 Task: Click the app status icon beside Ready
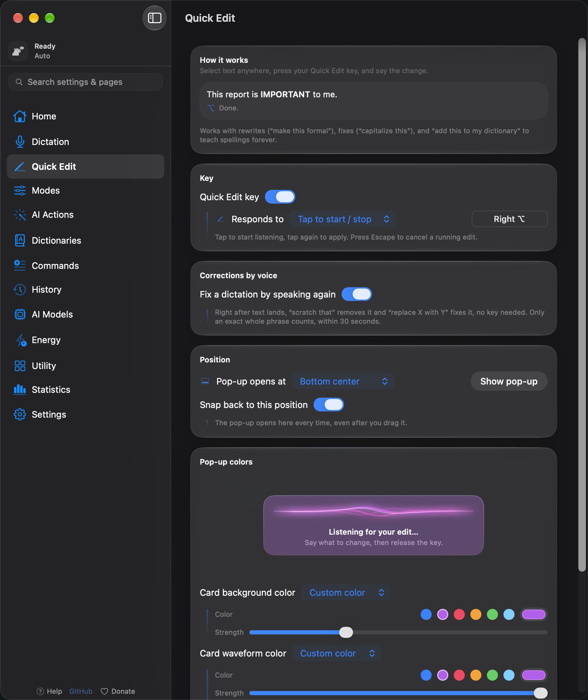18,51
